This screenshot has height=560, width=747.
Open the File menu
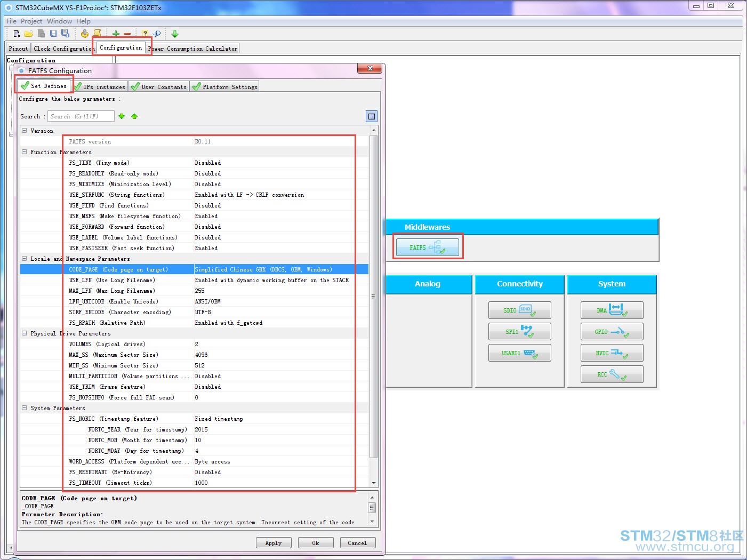(x=11, y=21)
